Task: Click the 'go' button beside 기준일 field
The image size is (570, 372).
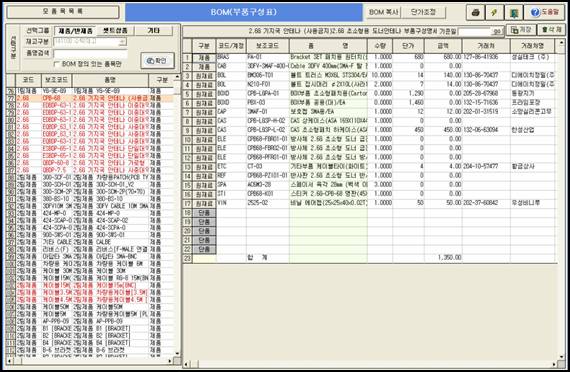Action: [x=497, y=32]
